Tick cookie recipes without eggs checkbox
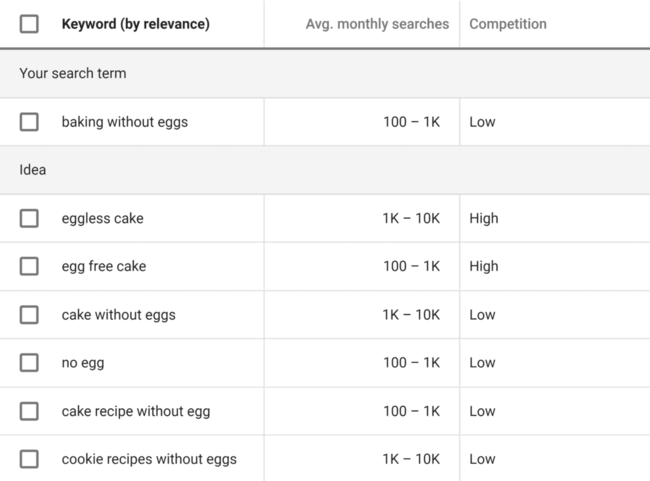Screen dimensions: 650x481 [x=29, y=459]
